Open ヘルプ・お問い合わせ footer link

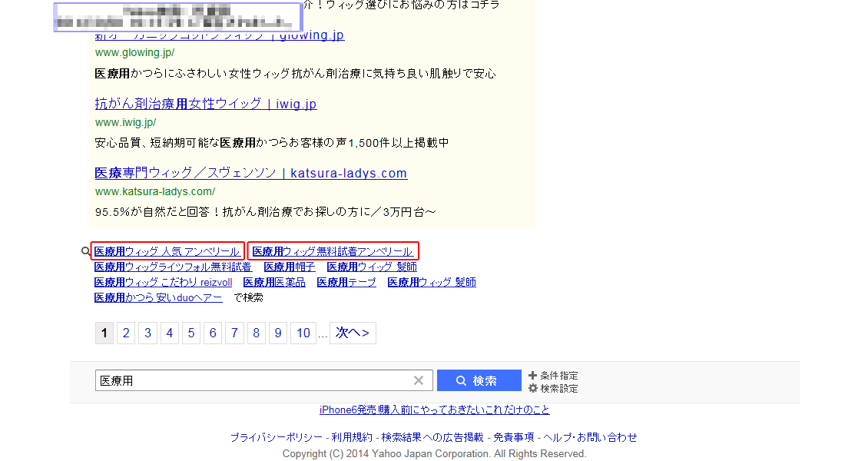point(590,437)
